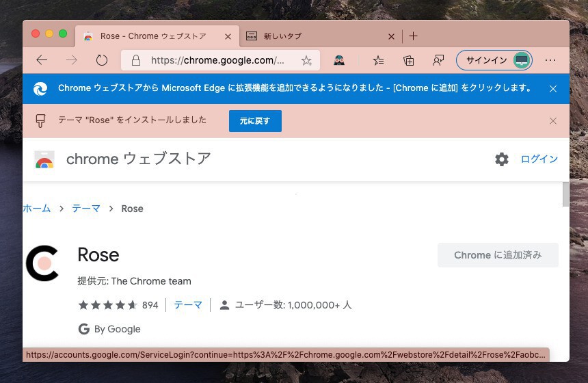Dismiss the blue Edge extension notification bar

tap(553, 88)
